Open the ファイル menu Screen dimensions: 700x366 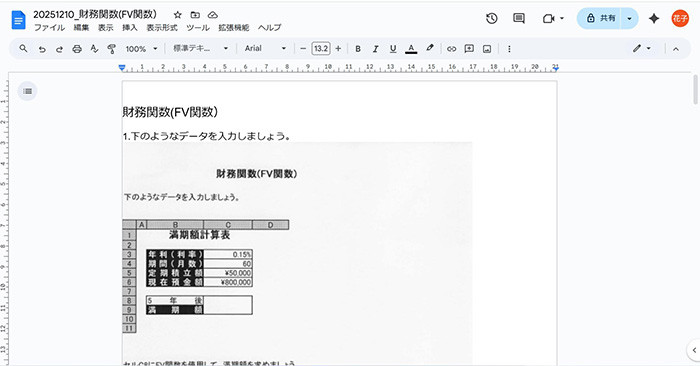[50, 28]
